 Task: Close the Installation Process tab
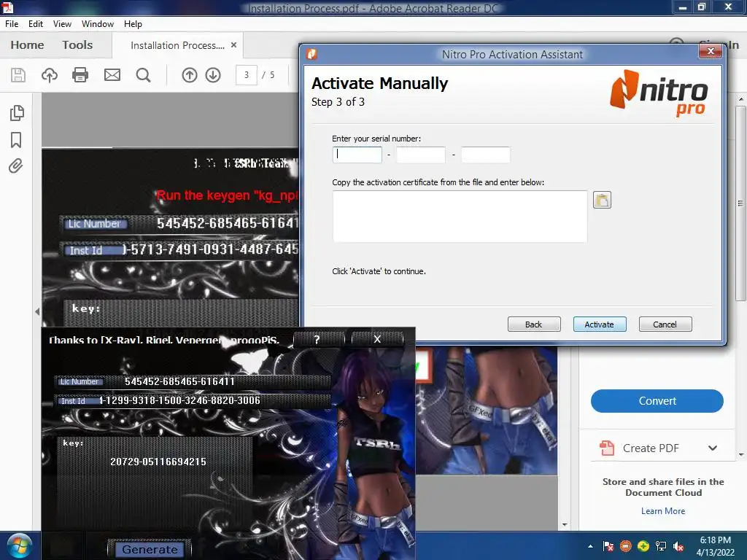point(233,44)
